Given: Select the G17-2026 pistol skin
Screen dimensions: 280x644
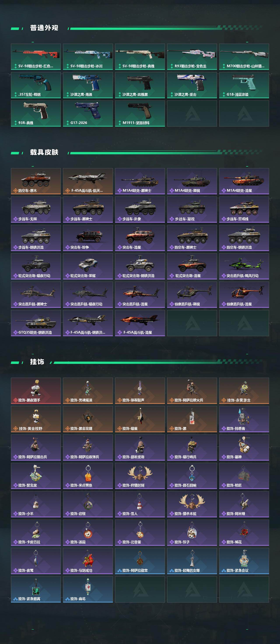Looking at the screenshot, I should 88,114.
